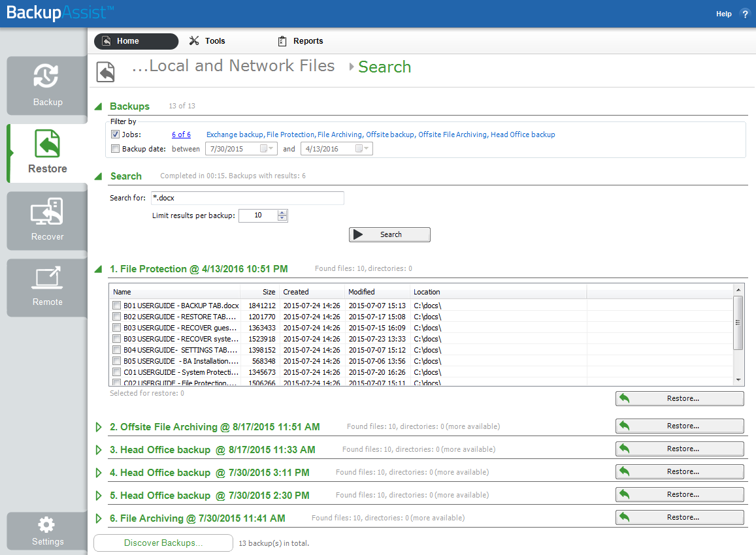Sort results by Modified column
756x555 pixels.
pyautogui.click(x=377, y=292)
